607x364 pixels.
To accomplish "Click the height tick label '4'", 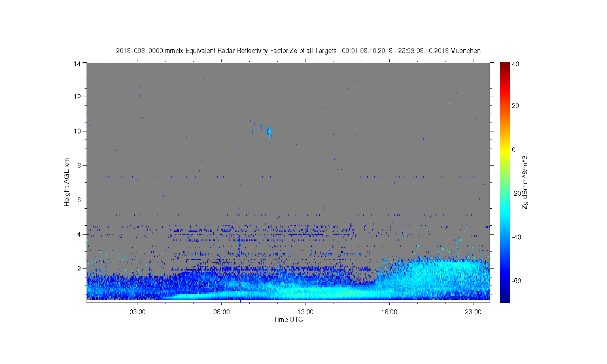I will [79, 234].
